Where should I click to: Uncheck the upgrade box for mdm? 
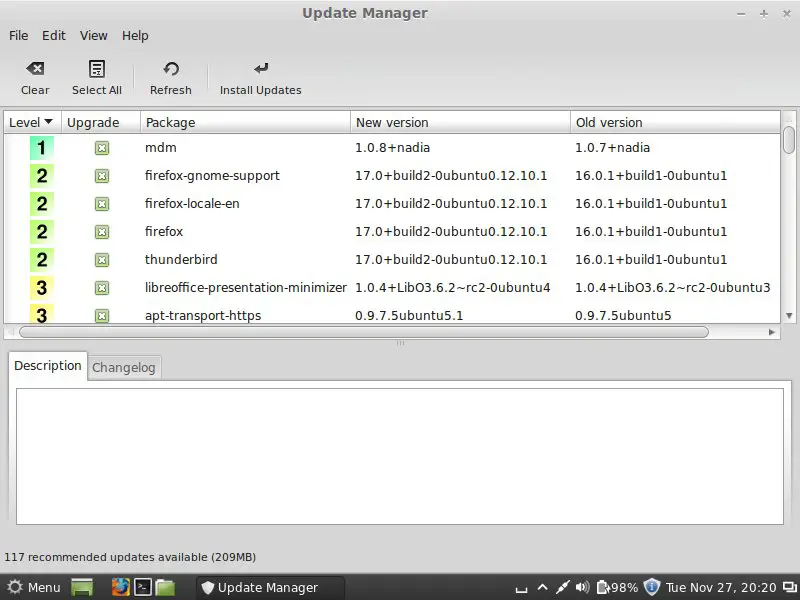pyautogui.click(x=102, y=148)
